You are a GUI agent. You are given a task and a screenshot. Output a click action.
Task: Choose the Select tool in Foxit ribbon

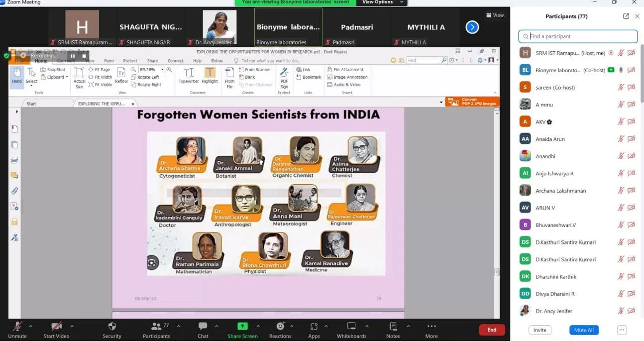pyautogui.click(x=31, y=77)
